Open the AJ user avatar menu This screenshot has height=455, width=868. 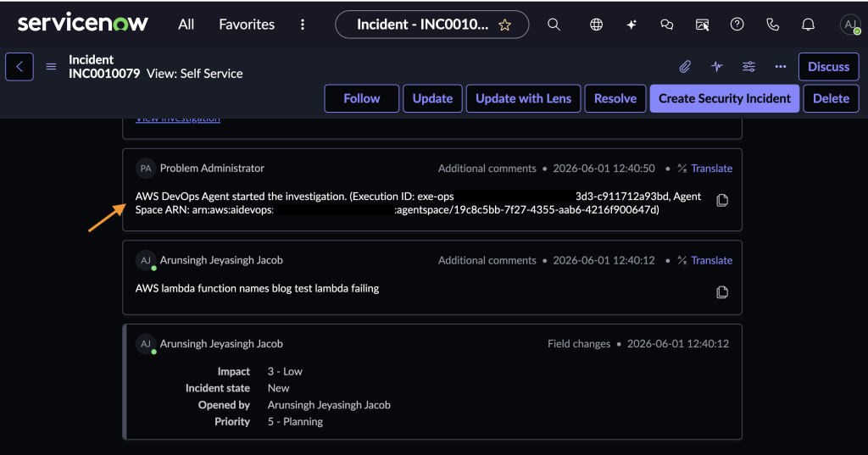click(x=849, y=25)
